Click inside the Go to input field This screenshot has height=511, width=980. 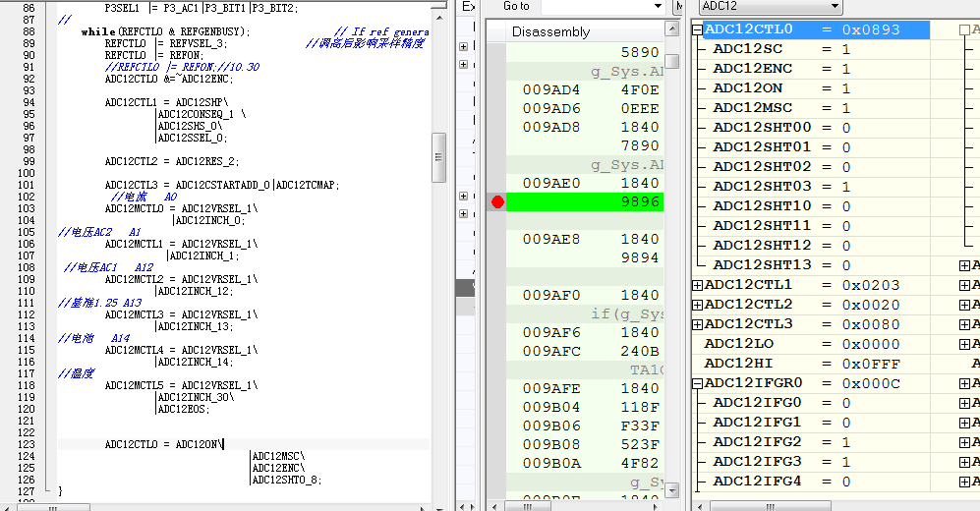[596, 6]
